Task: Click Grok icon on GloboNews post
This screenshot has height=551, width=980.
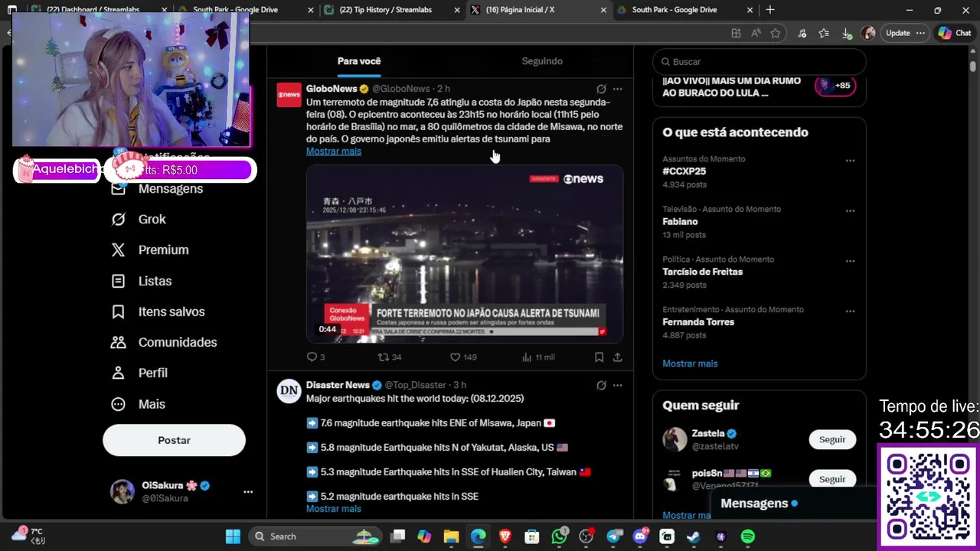Action: click(601, 89)
